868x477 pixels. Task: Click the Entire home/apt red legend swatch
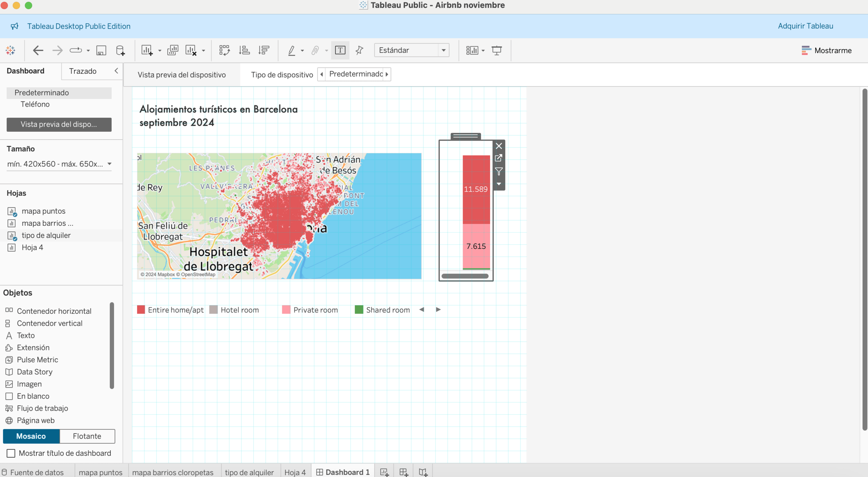pos(141,310)
